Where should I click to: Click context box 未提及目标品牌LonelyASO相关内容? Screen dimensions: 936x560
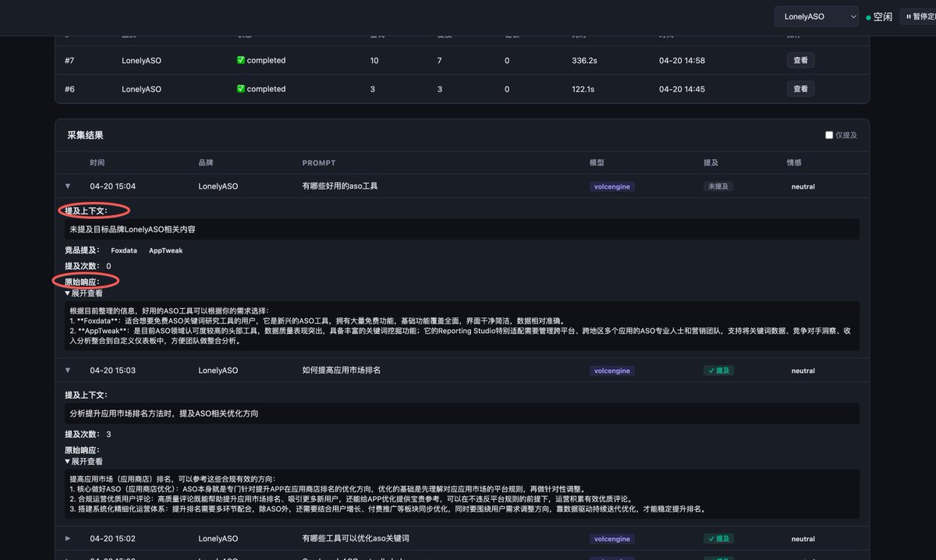pyautogui.click(x=462, y=229)
